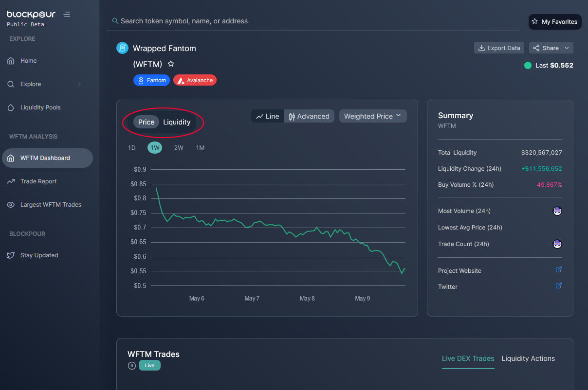Open the Share dropdown arrow
Viewport: 588px width, 390px height.
[567, 48]
